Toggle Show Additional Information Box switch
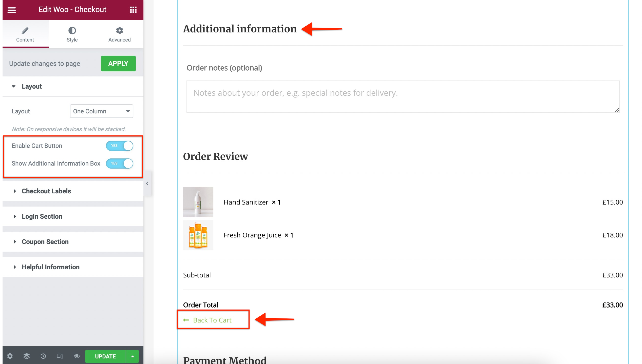 (x=120, y=164)
